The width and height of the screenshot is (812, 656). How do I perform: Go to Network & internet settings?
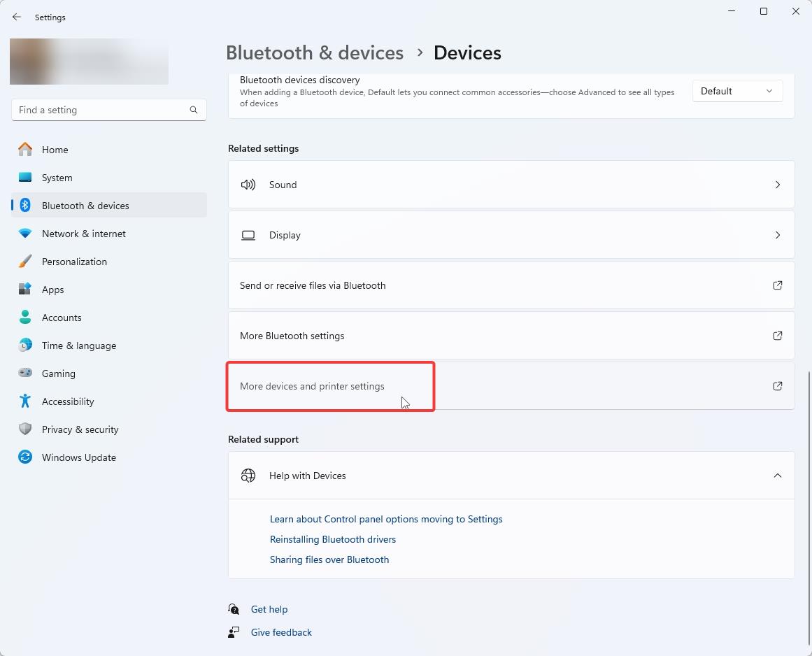84,234
